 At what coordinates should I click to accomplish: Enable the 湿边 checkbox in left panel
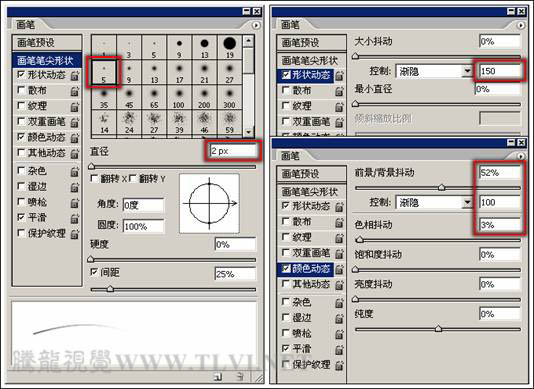[x=21, y=186]
